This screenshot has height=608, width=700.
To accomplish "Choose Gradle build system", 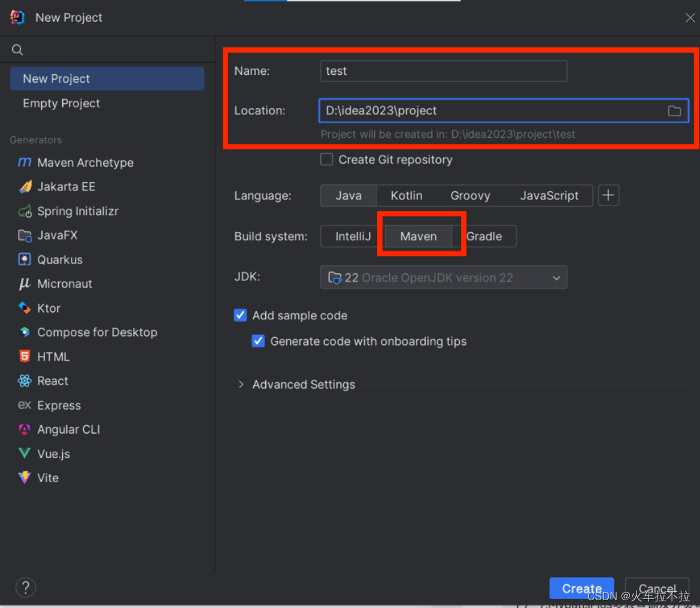I will [x=484, y=237].
